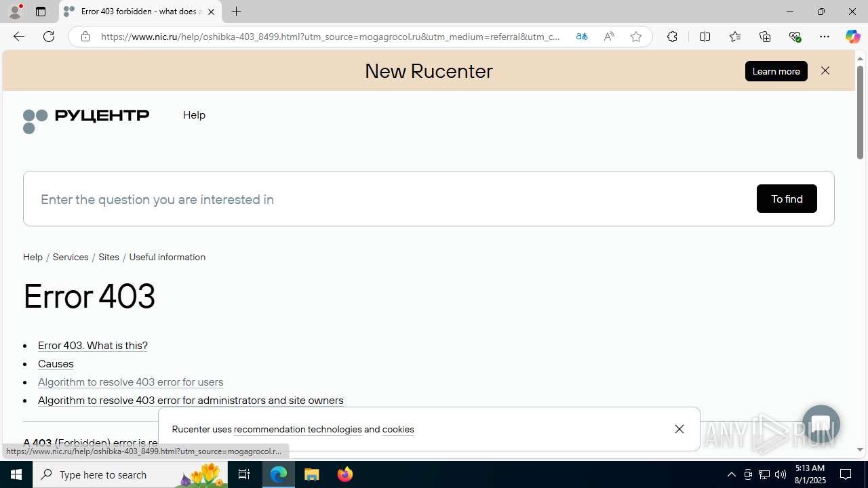Open Browser essentials icon

(795, 37)
